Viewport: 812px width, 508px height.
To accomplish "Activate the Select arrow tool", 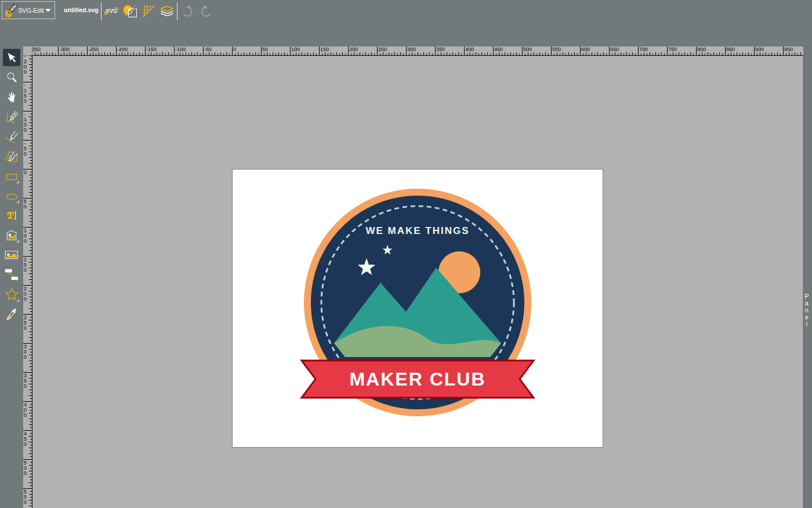I will pyautogui.click(x=12, y=57).
